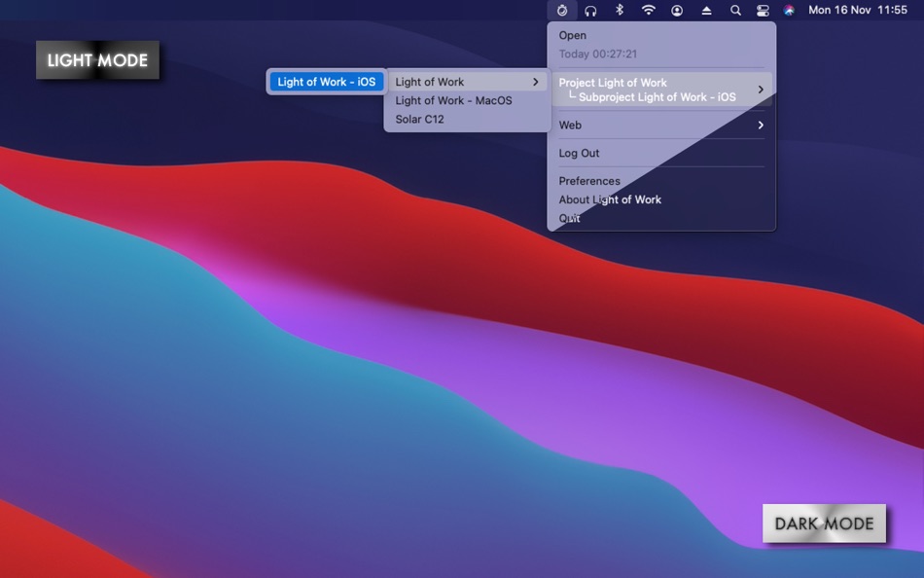The width and height of the screenshot is (924, 578).
Task: Open the Bluetooth menu bar icon
Action: [620, 10]
